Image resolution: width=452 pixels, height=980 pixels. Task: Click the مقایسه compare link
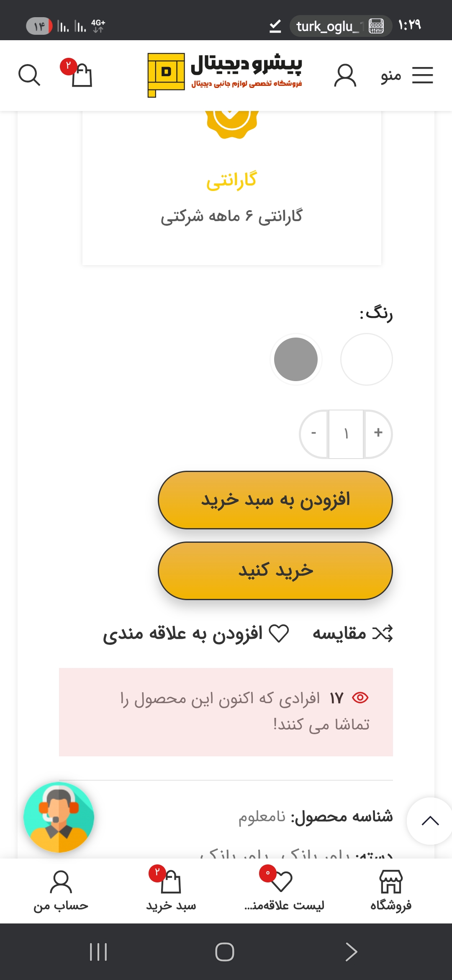pos(352,634)
